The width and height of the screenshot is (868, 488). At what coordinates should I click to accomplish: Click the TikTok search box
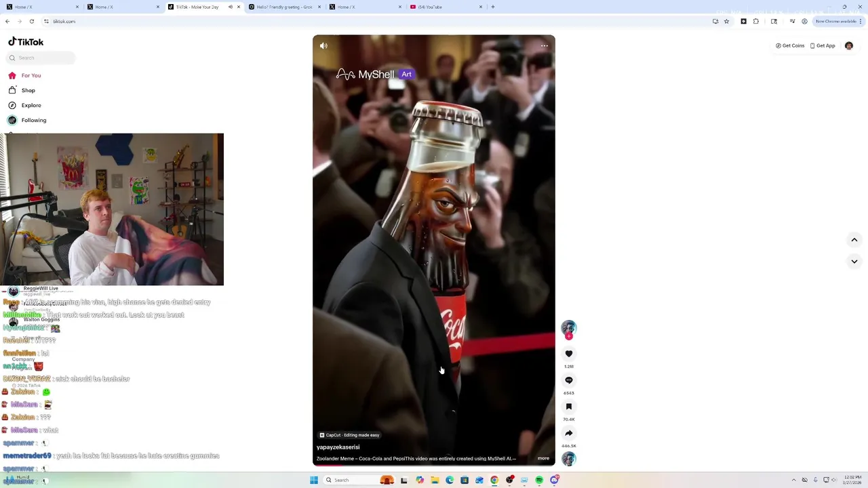pos(41,58)
